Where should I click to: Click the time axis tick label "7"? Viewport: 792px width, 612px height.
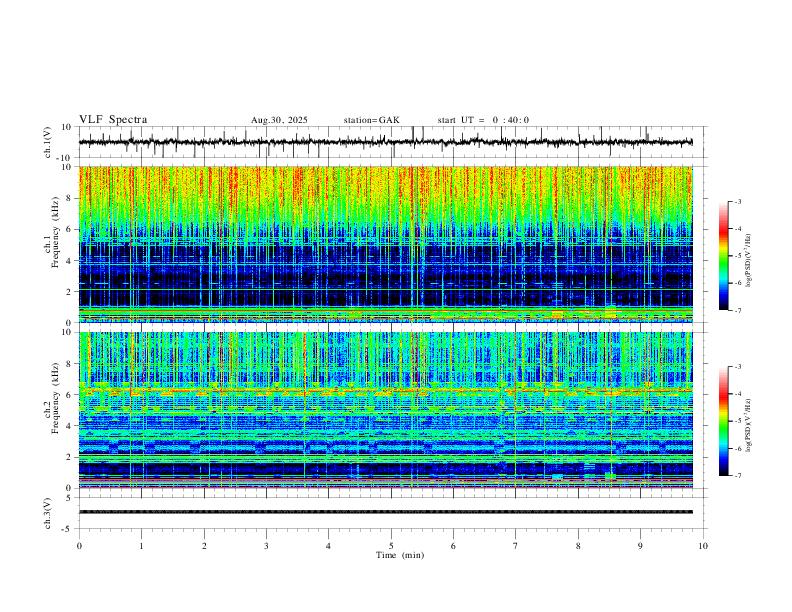(516, 546)
